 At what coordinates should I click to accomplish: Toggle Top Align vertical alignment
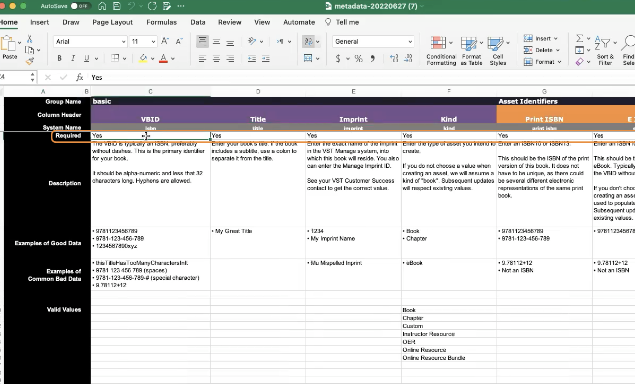point(202,41)
